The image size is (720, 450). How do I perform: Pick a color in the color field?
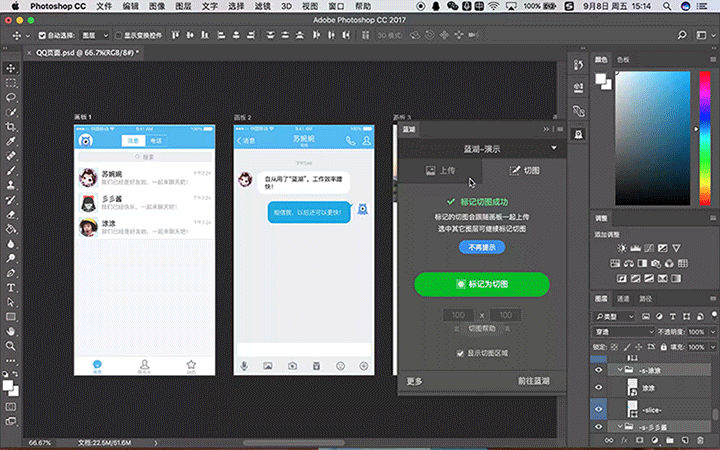pos(652,138)
